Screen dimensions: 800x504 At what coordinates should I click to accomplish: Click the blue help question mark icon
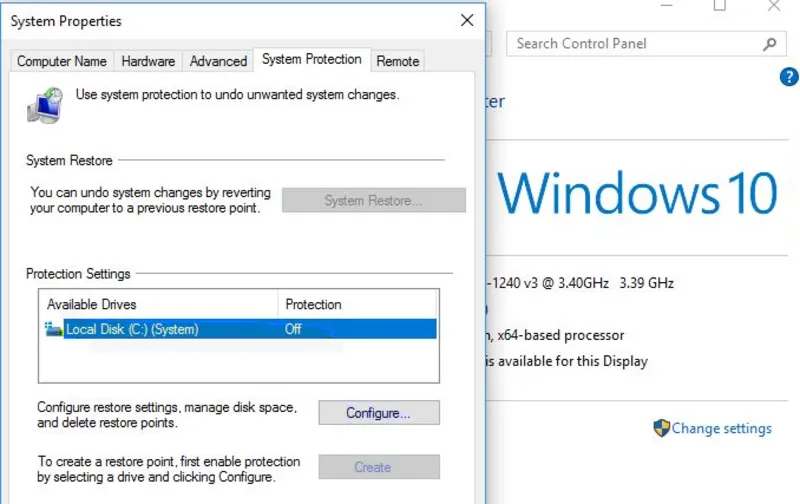pyautogui.click(x=788, y=78)
